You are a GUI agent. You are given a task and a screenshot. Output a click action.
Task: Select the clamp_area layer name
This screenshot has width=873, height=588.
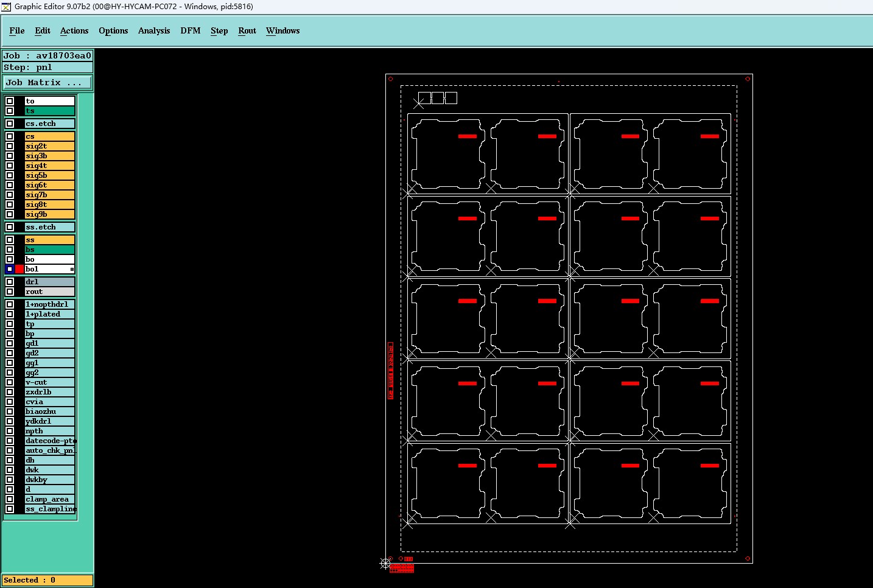(x=49, y=499)
